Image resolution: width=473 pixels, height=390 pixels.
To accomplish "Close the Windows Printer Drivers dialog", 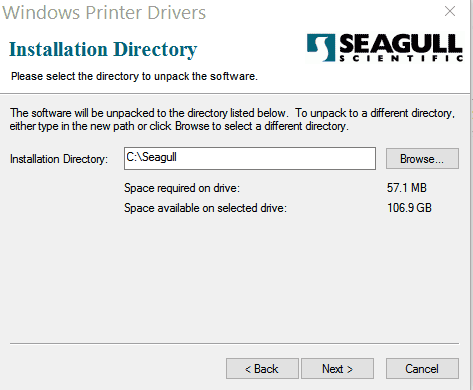I will pyautogui.click(x=450, y=11).
